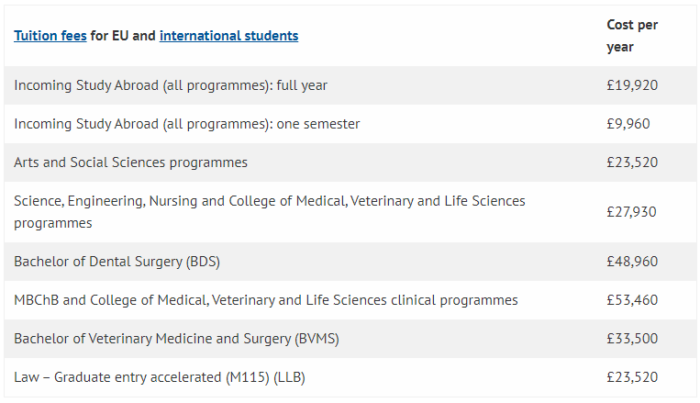This screenshot has width=700, height=403.
Task: Click the £33,500 cost value
Action: pyautogui.click(x=632, y=338)
